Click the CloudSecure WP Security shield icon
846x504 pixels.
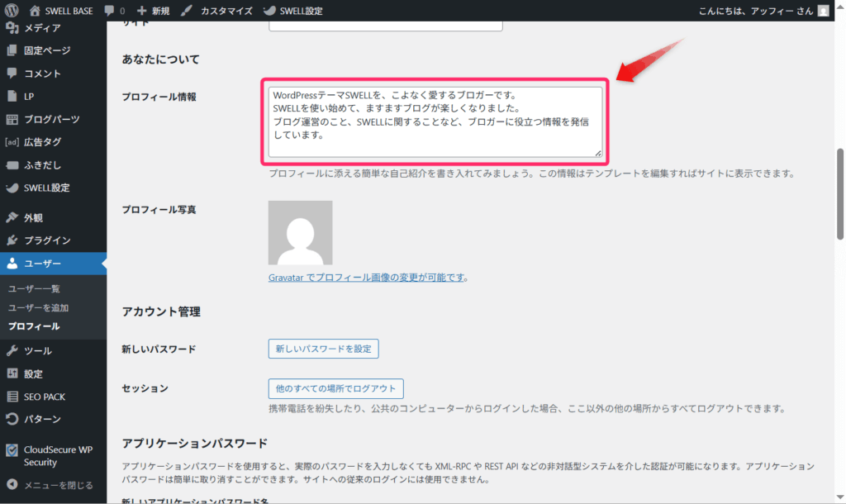click(x=12, y=450)
